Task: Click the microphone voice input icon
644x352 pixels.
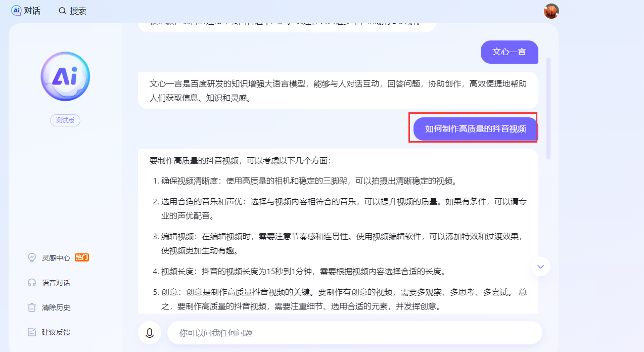Action: tap(150, 333)
